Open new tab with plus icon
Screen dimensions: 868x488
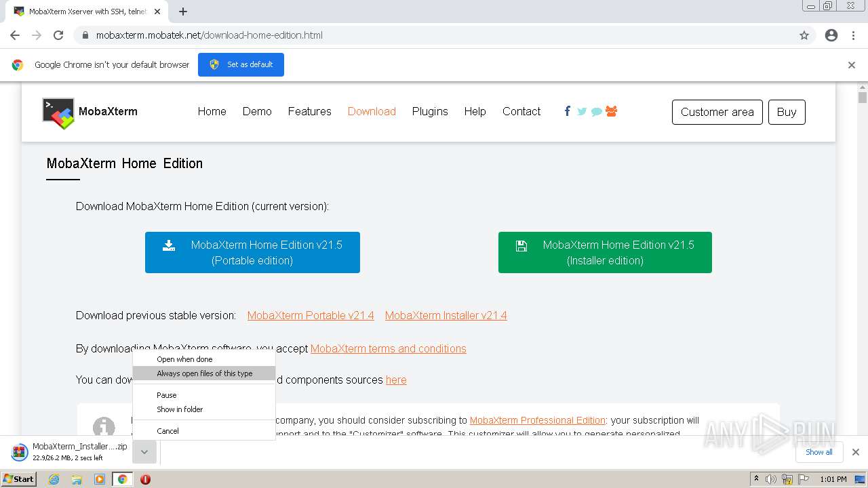(183, 12)
